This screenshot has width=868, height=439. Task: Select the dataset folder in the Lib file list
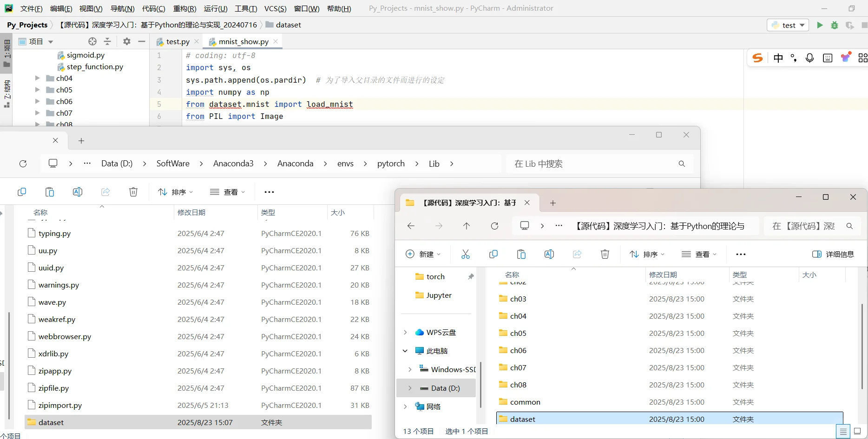pos(198,422)
